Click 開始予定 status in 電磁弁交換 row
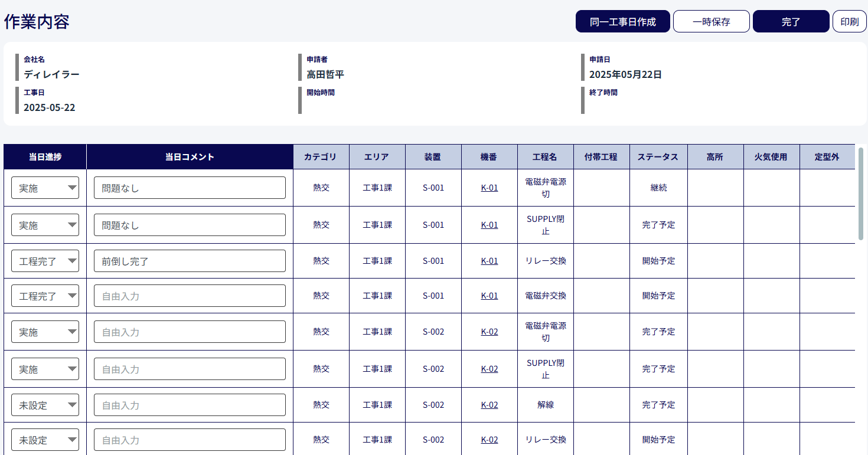 pos(658,296)
